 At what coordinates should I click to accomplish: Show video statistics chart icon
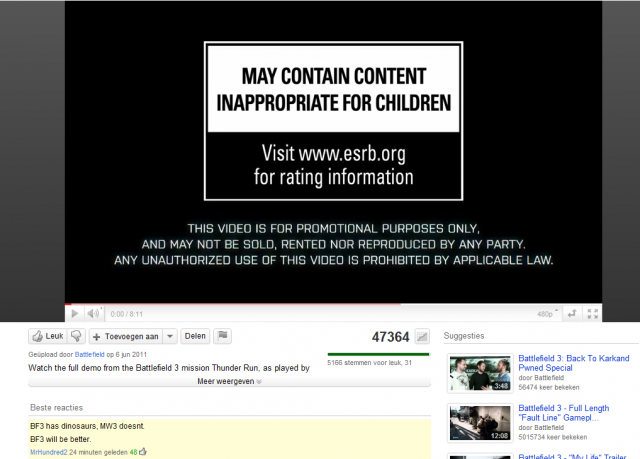422,337
